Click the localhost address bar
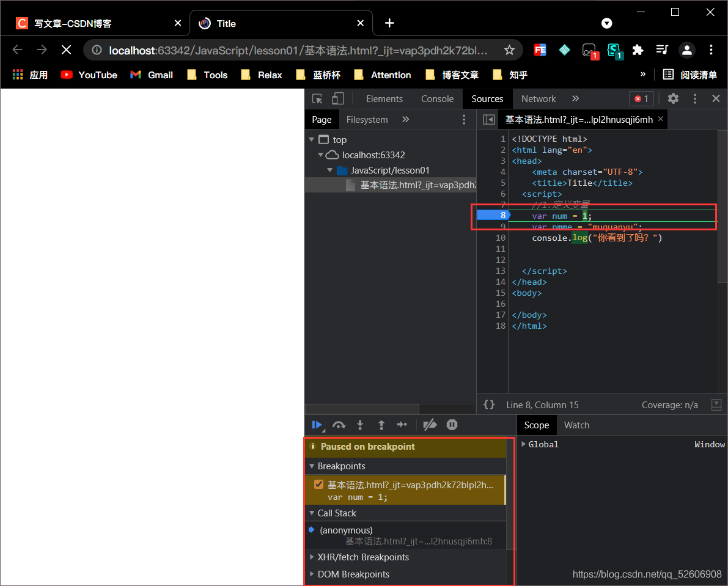This screenshot has height=586, width=728. pyautogui.click(x=297, y=50)
